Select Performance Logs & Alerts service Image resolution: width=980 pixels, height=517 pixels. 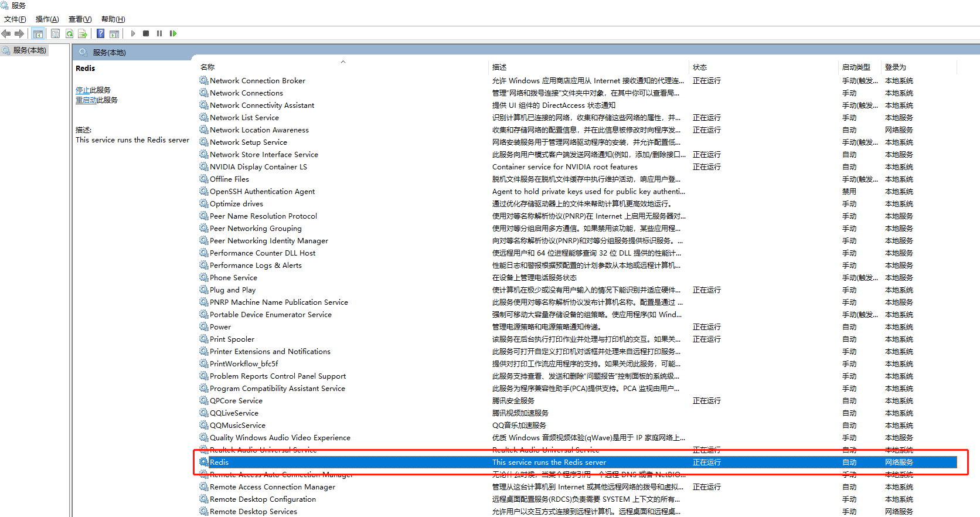pos(256,266)
